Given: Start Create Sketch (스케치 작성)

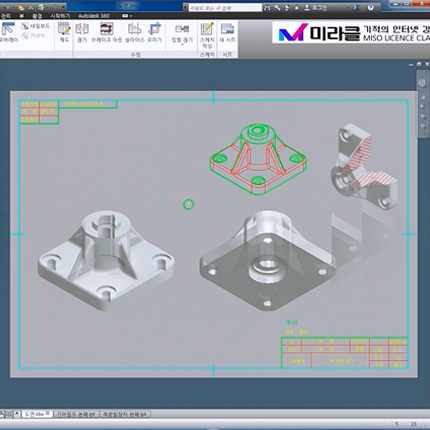Looking at the screenshot, I should coord(207,35).
